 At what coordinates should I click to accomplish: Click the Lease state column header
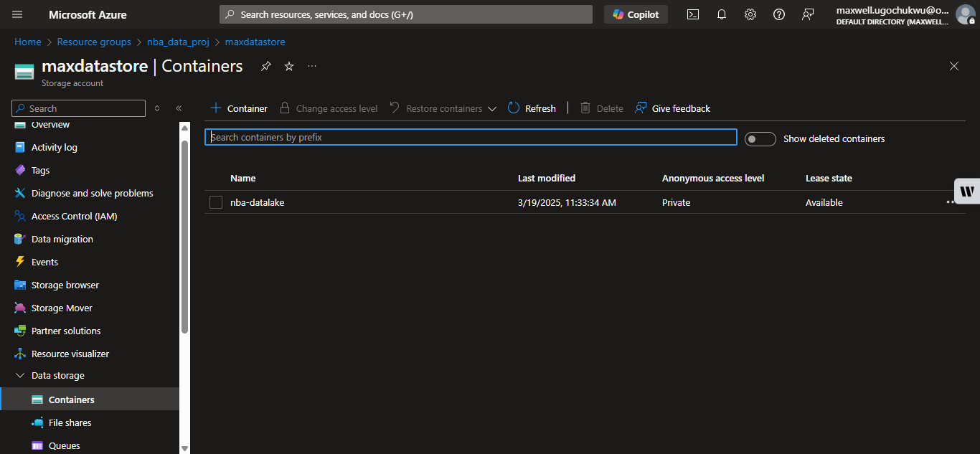click(829, 178)
